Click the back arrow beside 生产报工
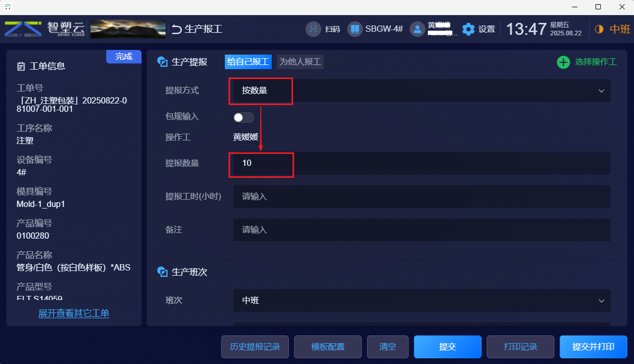This screenshot has width=634, height=364. pyautogui.click(x=177, y=29)
